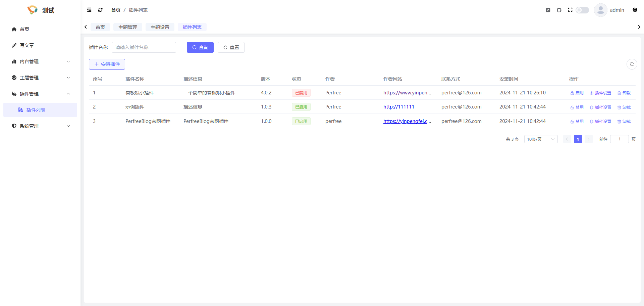Open the 10条/页 page size dropdown
The width and height of the screenshot is (644, 306).
pos(541,139)
